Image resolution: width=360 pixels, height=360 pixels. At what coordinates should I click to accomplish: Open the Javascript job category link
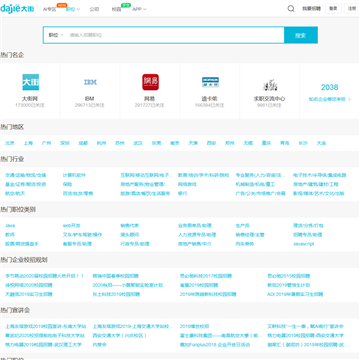point(304,244)
